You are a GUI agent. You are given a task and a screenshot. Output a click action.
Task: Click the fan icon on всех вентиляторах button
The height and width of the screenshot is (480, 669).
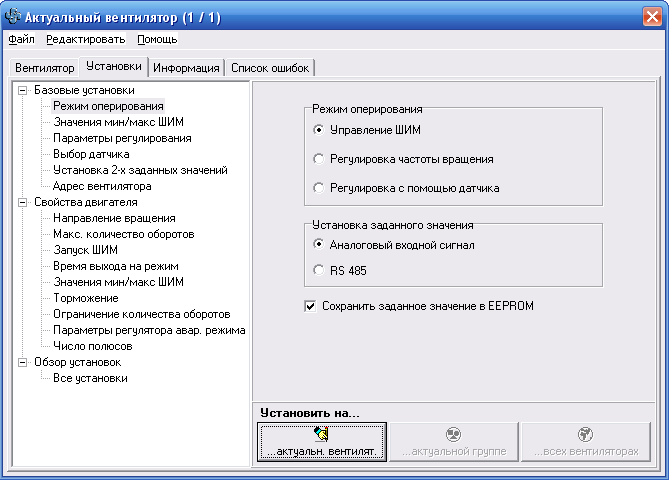point(585,434)
